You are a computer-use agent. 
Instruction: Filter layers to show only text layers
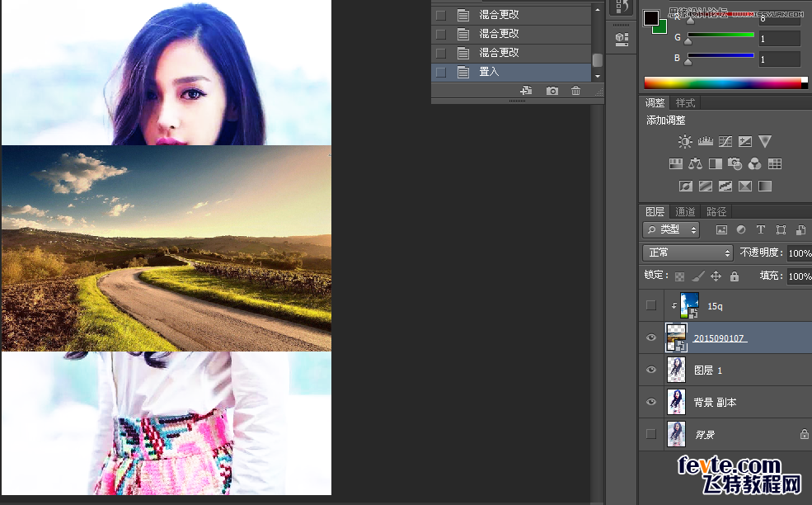tap(760, 229)
